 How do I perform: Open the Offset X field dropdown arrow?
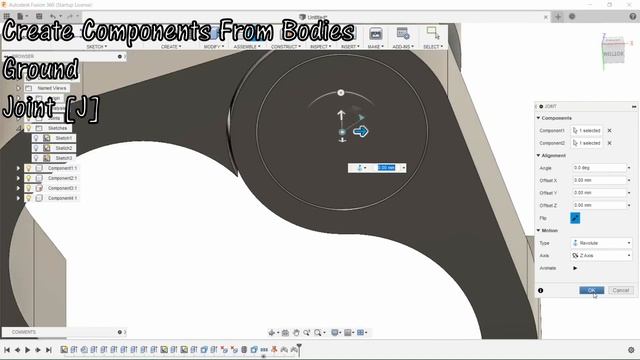click(x=629, y=180)
